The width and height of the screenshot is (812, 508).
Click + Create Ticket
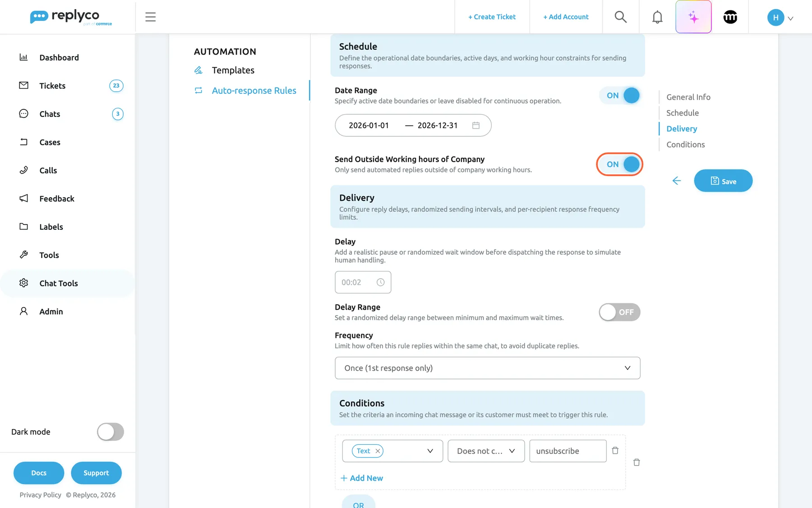(492, 17)
